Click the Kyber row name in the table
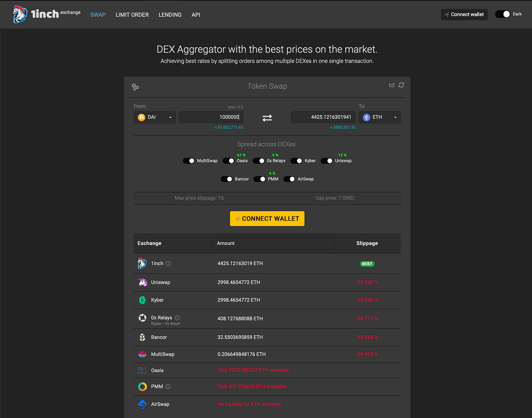This screenshot has height=418, width=532. (x=157, y=300)
